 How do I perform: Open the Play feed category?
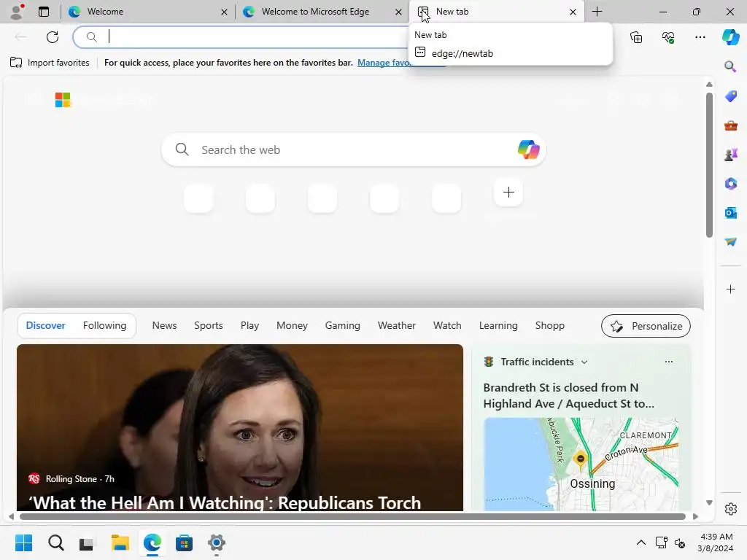tap(249, 325)
